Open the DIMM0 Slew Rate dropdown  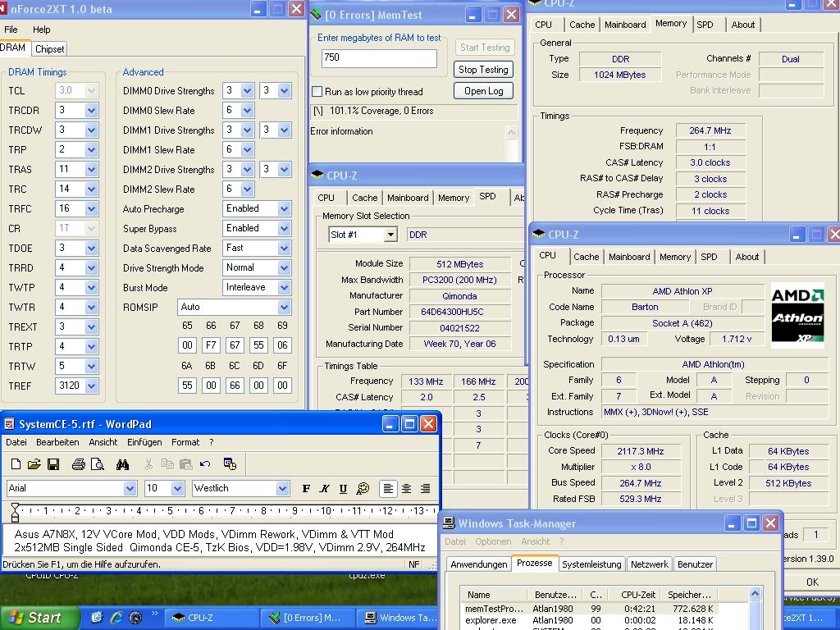click(x=247, y=111)
